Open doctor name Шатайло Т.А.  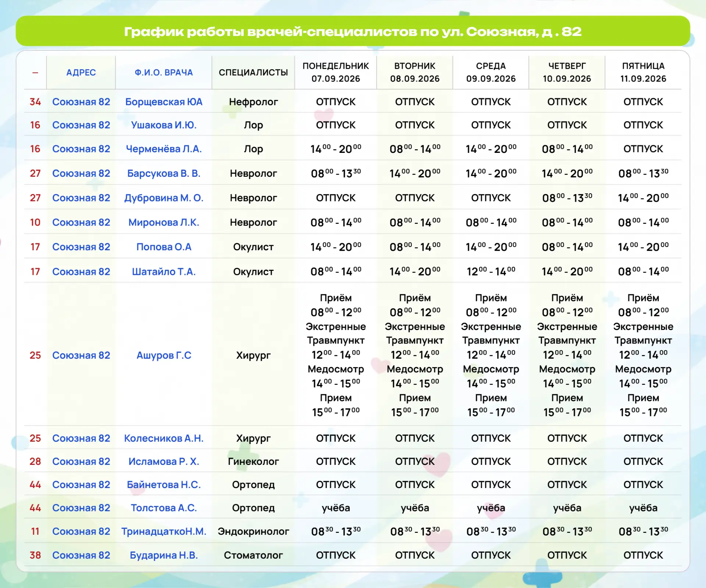click(x=164, y=272)
